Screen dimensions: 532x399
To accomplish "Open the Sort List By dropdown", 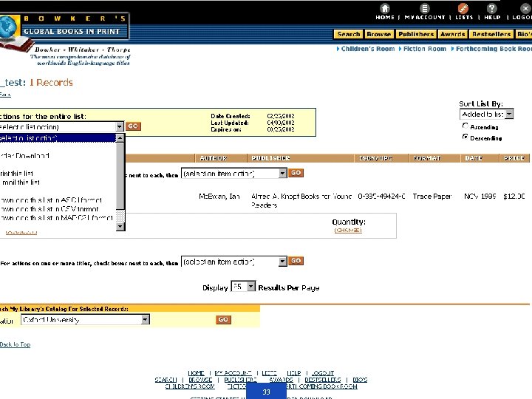I will point(486,114).
